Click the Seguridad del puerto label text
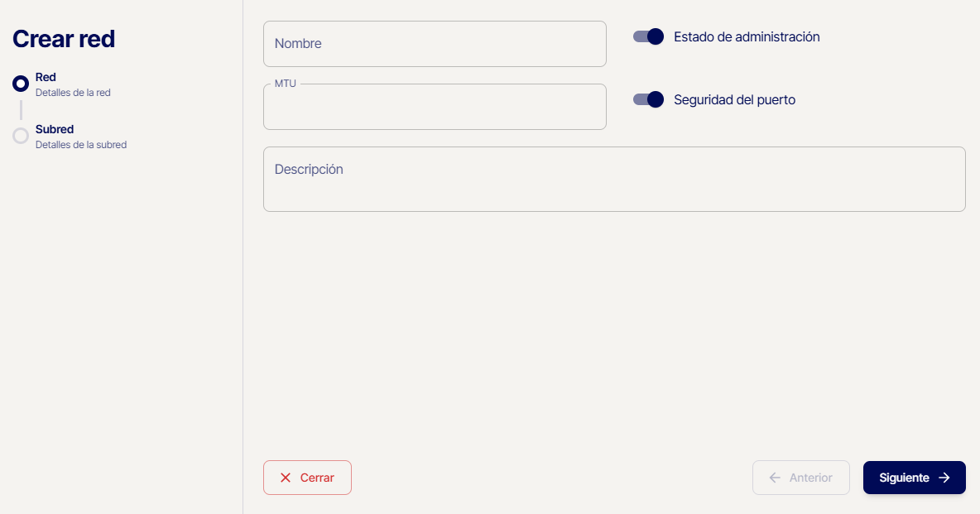 pos(735,99)
